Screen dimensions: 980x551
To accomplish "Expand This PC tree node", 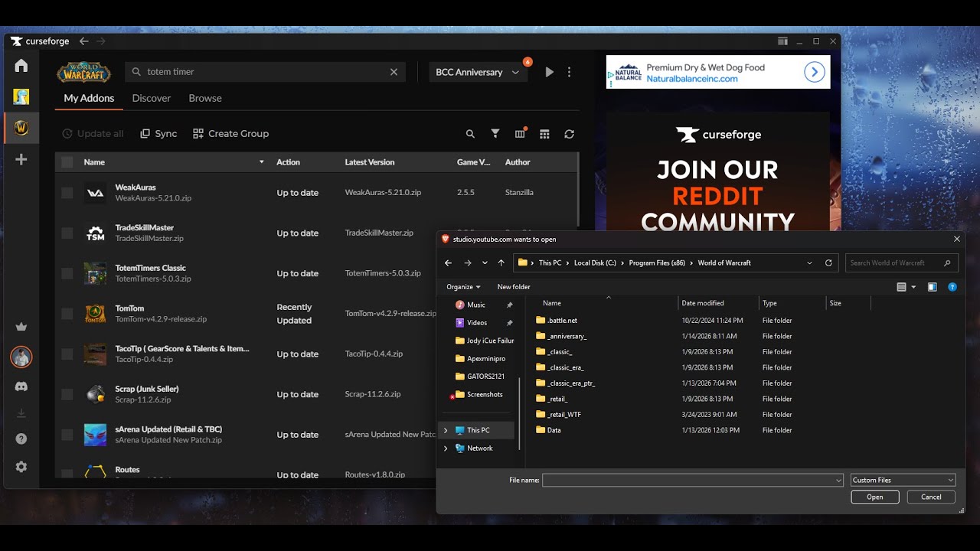I will (446, 430).
